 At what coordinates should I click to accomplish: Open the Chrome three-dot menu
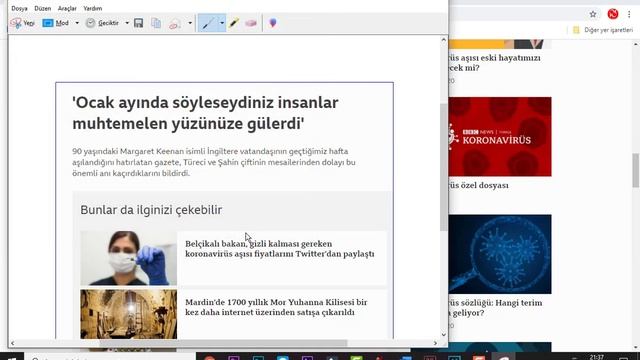[629, 14]
